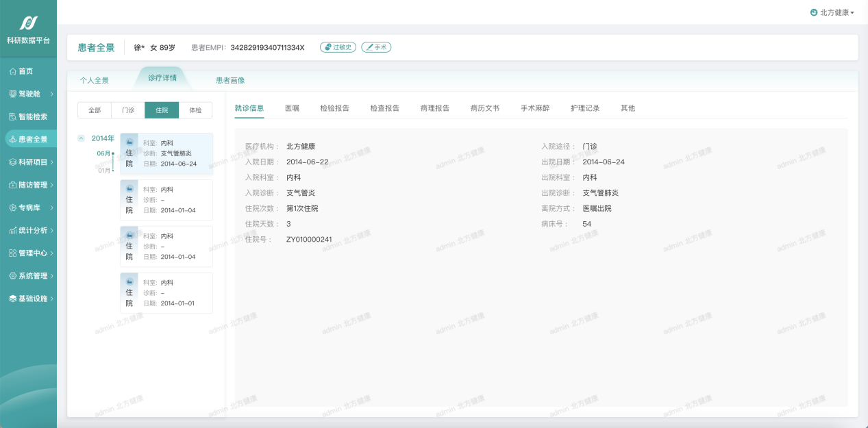Click the 随访管理 icon in sidebar
The image size is (868, 428).
pyautogui.click(x=12, y=185)
